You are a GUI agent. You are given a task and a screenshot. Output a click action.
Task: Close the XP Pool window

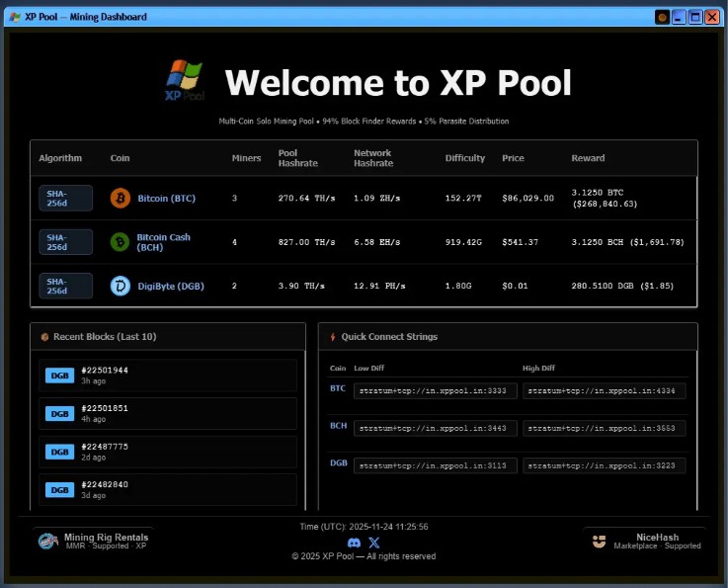tap(712, 18)
